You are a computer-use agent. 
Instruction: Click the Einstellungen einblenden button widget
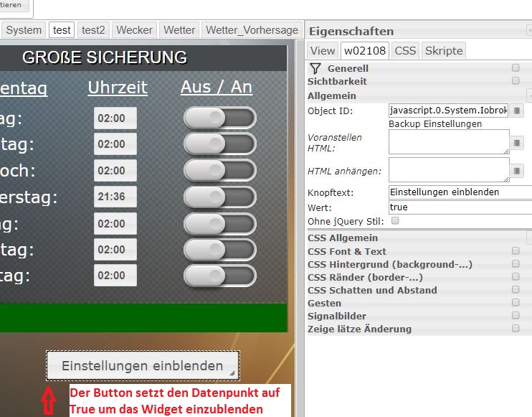coord(143,366)
